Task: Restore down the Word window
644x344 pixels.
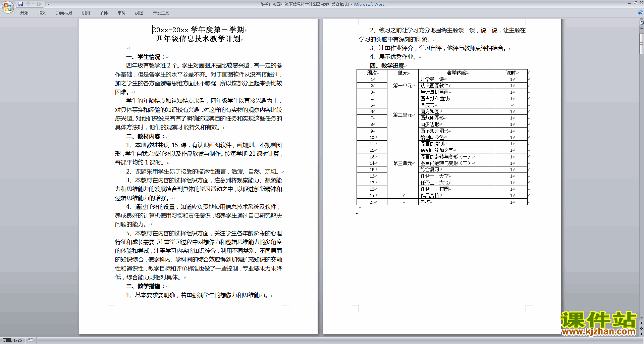Action: coord(635,3)
